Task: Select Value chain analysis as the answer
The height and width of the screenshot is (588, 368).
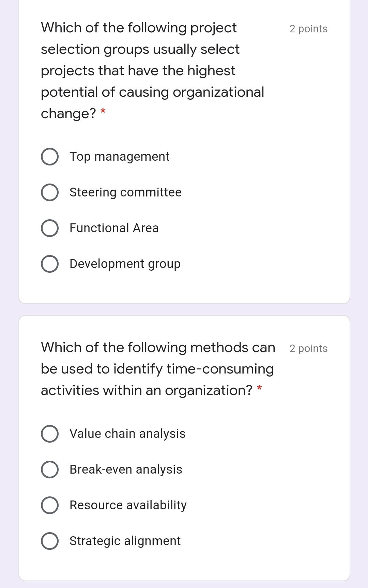Action: pyautogui.click(x=49, y=433)
